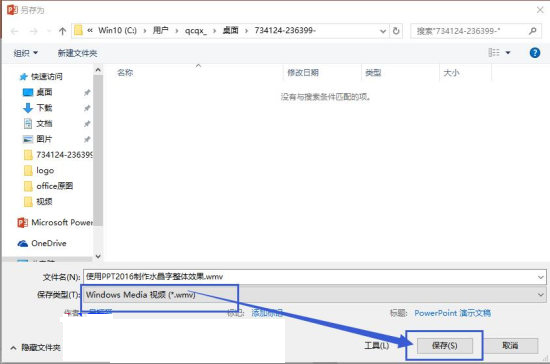Screen dimensions: 550x364
Task: Click the pin icon beside 文档
Action: click(x=87, y=124)
